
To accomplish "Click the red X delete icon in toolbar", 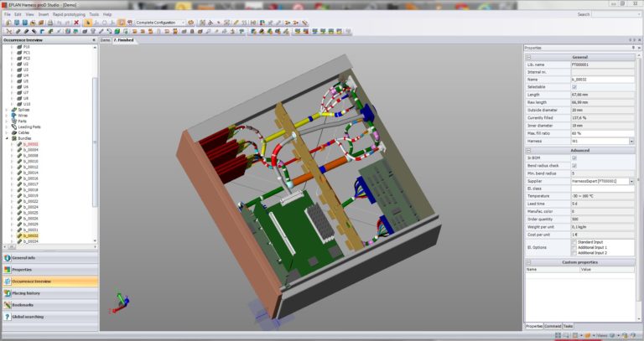I will (76, 23).
